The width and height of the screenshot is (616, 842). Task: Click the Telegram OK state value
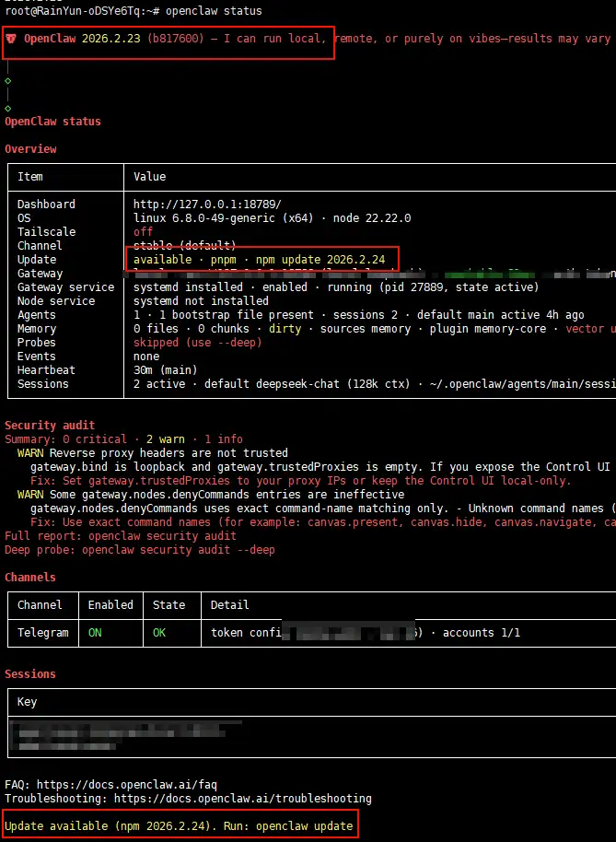pos(159,633)
